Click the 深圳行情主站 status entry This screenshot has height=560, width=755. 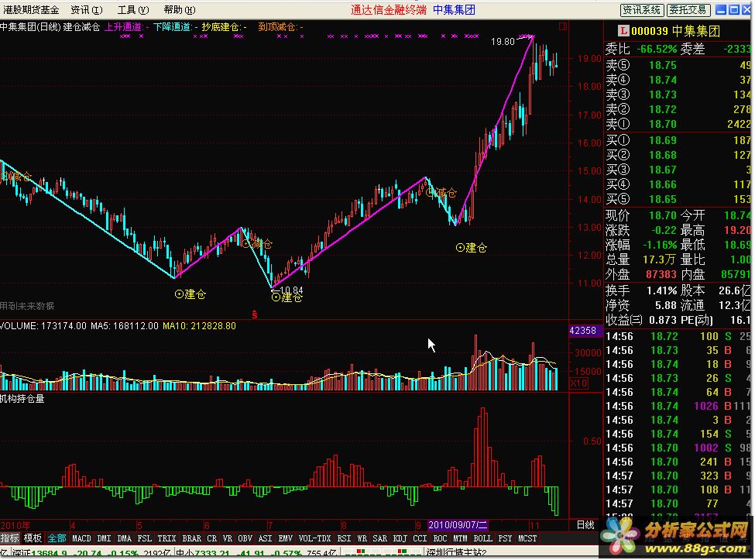pos(456,554)
